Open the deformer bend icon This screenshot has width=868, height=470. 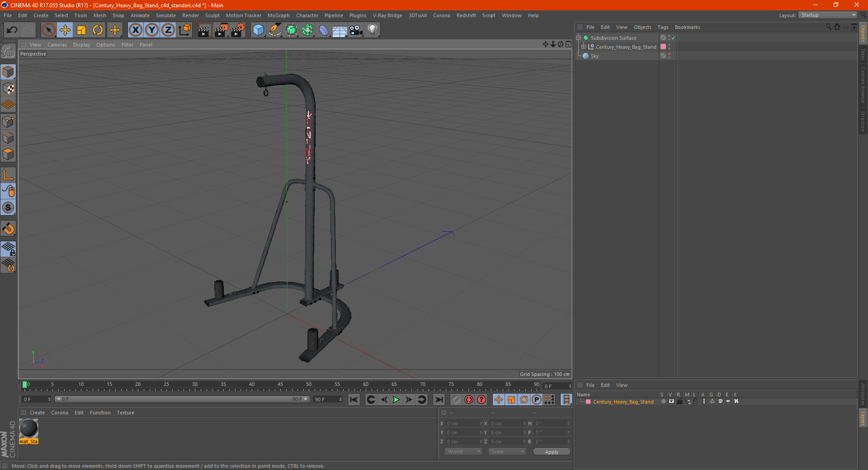coord(324,30)
